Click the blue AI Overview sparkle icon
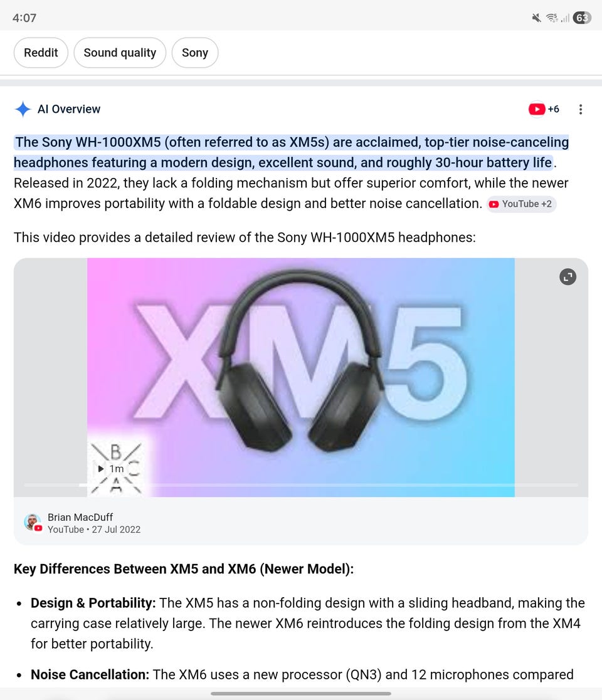Screen dimensions: 602x700 23,109
